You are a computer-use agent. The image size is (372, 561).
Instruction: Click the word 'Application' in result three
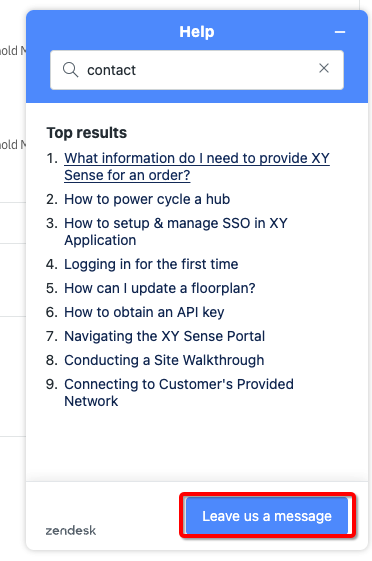100,240
